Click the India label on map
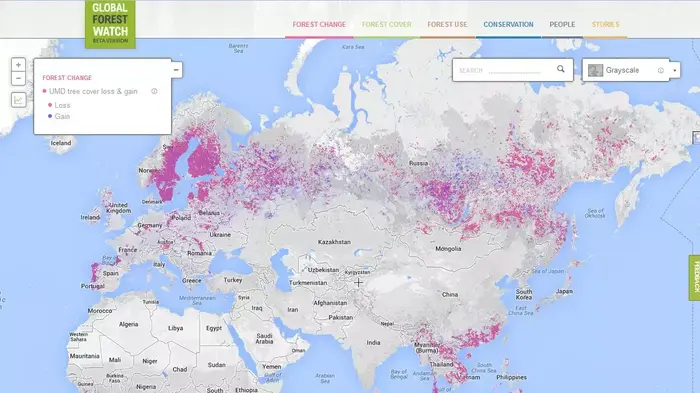This screenshot has width=700, height=393. click(373, 343)
